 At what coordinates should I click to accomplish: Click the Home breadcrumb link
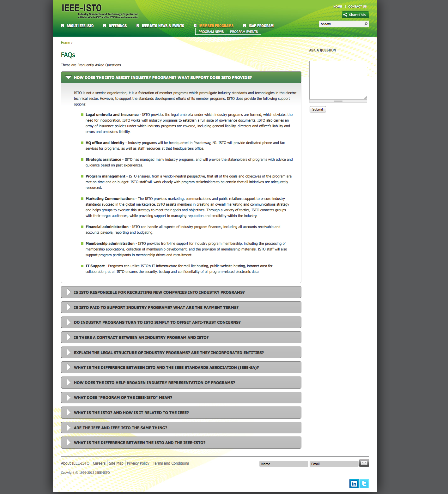point(65,43)
